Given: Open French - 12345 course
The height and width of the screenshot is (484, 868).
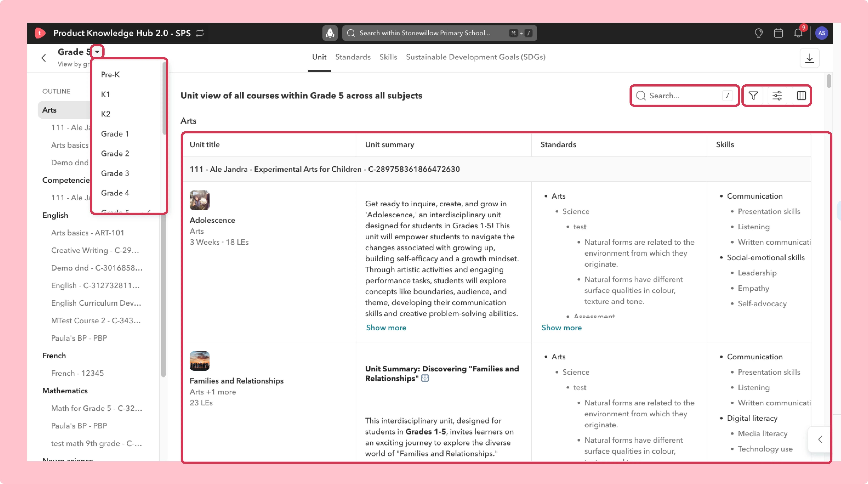Looking at the screenshot, I should [78, 373].
